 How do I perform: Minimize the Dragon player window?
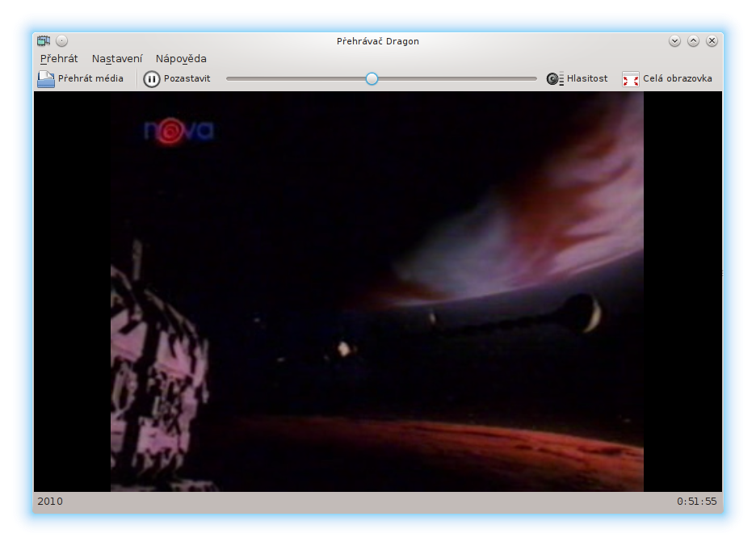tap(674, 41)
